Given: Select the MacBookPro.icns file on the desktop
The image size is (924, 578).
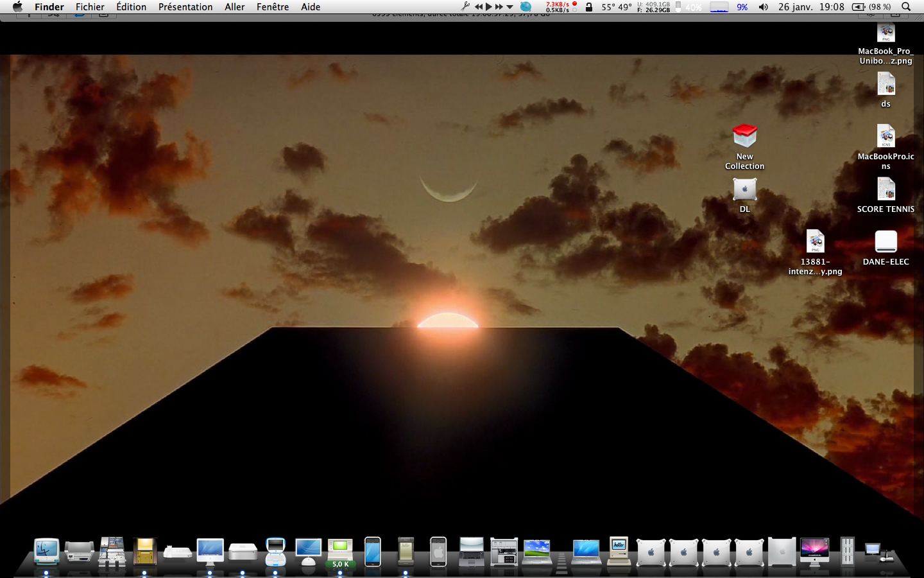Looking at the screenshot, I should [886, 147].
